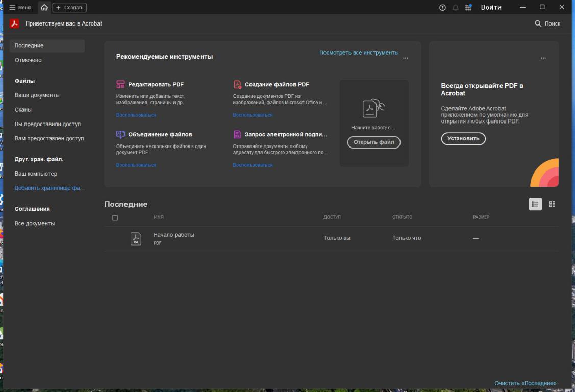The width and height of the screenshot is (575, 392).
Task: Open the Начало работы PDF file row
Action: click(173, 238)
